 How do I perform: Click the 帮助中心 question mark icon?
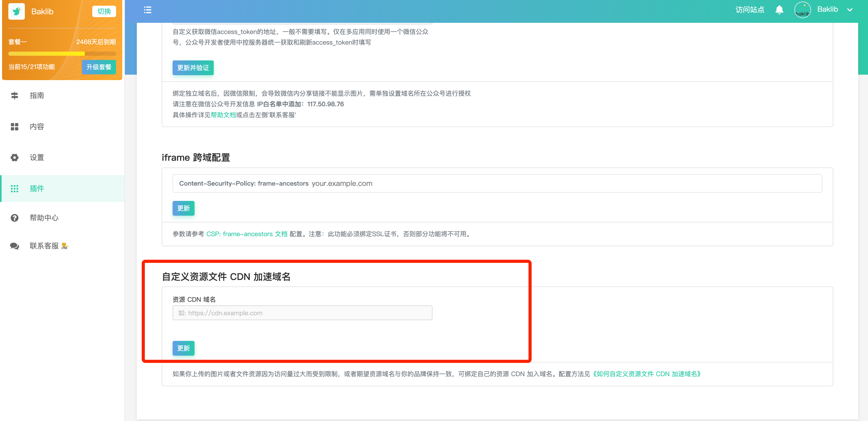15,218
